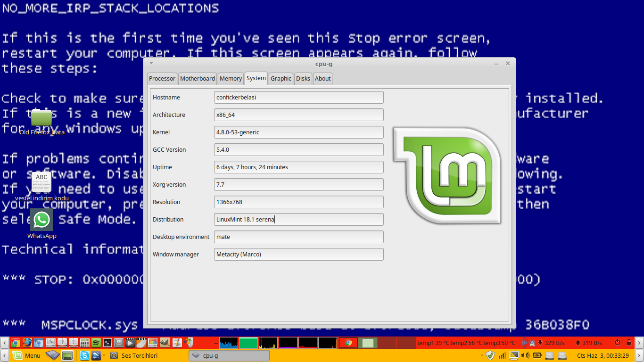Viewport: 644px width, 362px height.
Task: Open the network signal bars tray icon
Action: tap(502, 355)
